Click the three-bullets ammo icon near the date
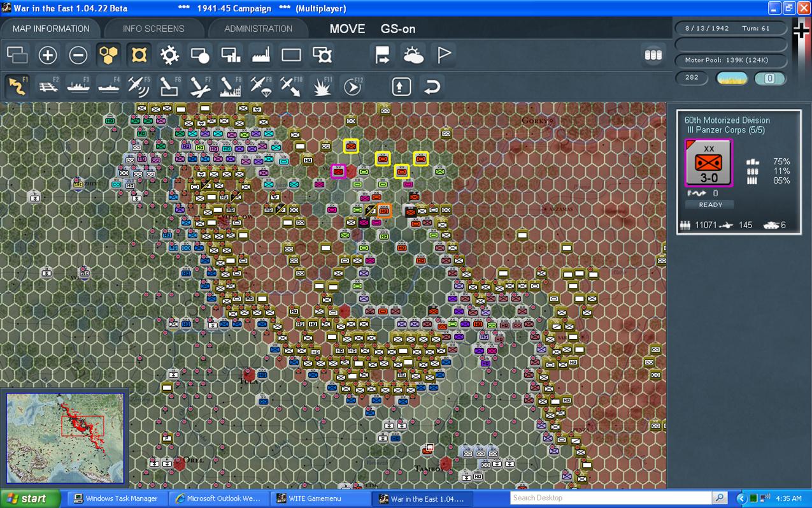Viewport: 812px width, 508px height. tap(653, 55)
